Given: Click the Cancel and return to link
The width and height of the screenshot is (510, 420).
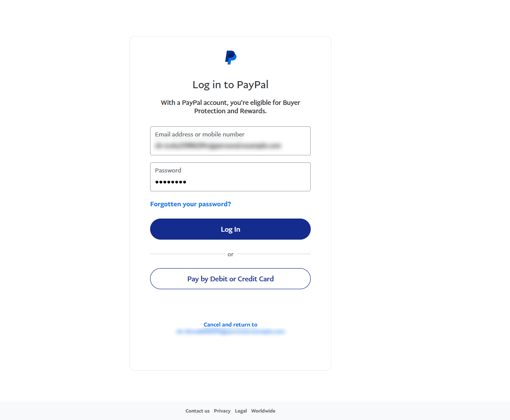Looking at the screenshot, I should [x=230, y=324].
